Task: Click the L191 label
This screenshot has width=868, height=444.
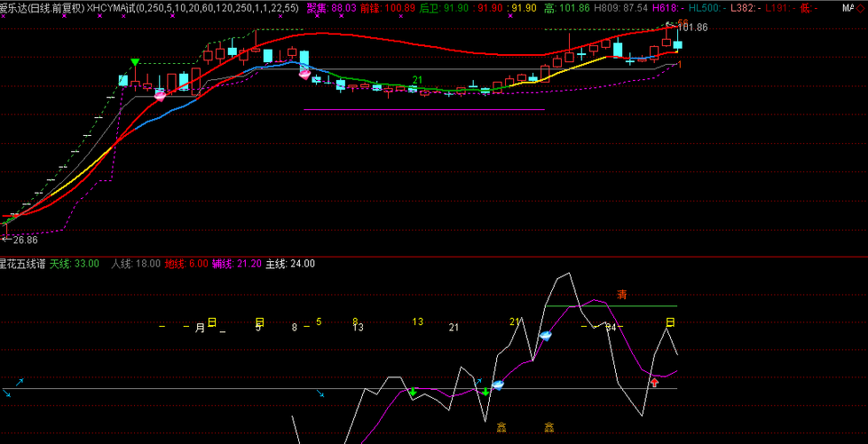Action: click(x=780, y=8)
